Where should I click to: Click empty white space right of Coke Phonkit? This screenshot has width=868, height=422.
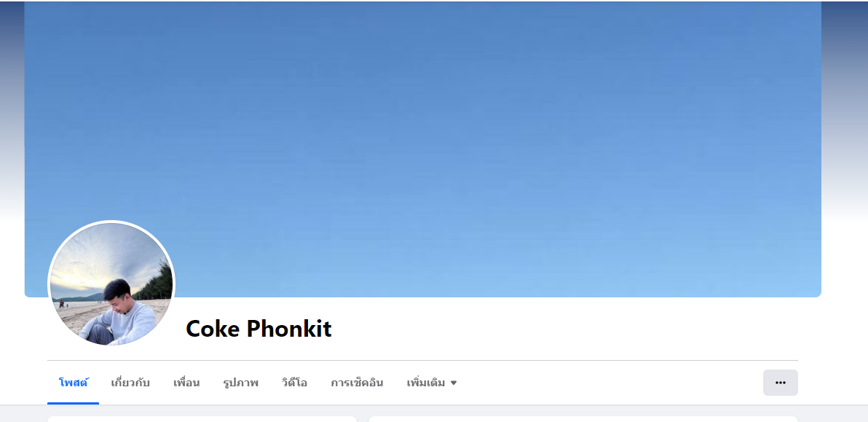click(x=564, y=329)
